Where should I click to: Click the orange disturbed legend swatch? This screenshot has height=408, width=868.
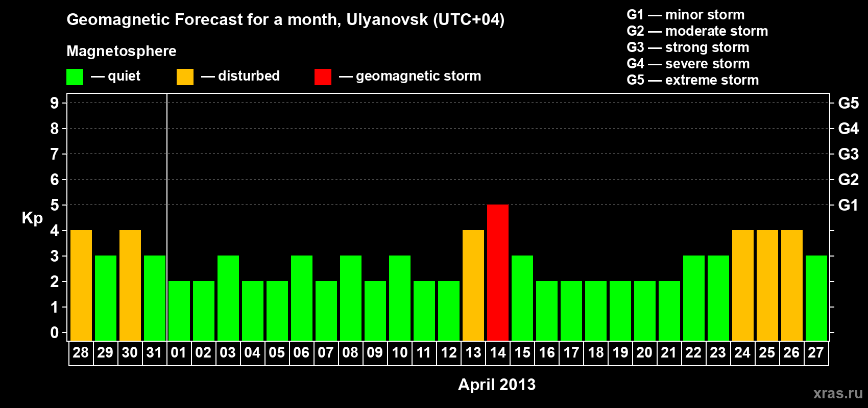pos(185,77)
